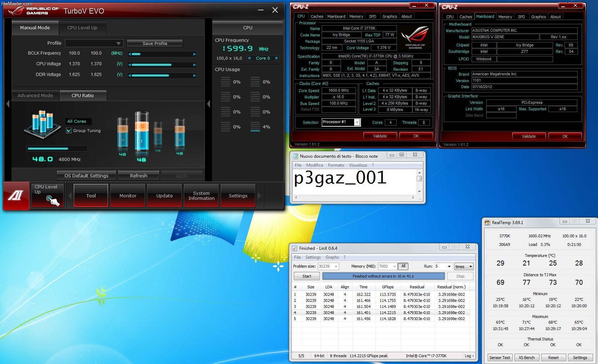Open Tool in AI Suite bar
This screenshot has width=598, height=364.
pos(91,196)
